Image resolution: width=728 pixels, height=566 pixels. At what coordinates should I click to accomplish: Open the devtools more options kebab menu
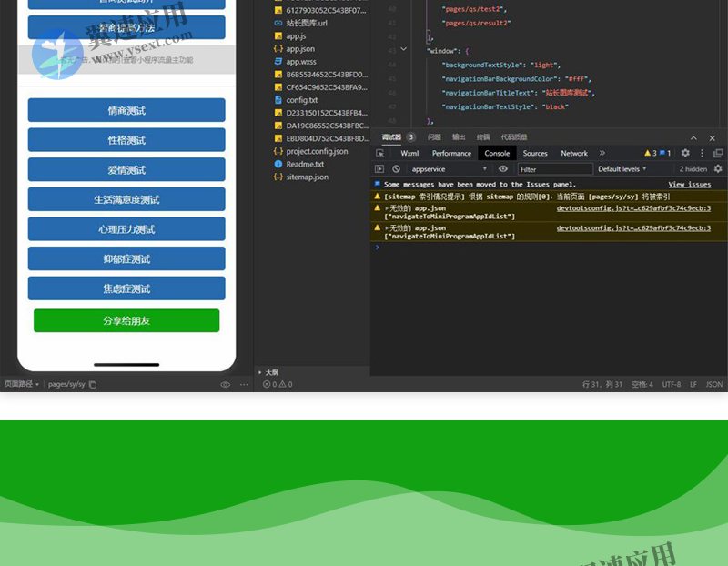702,154
